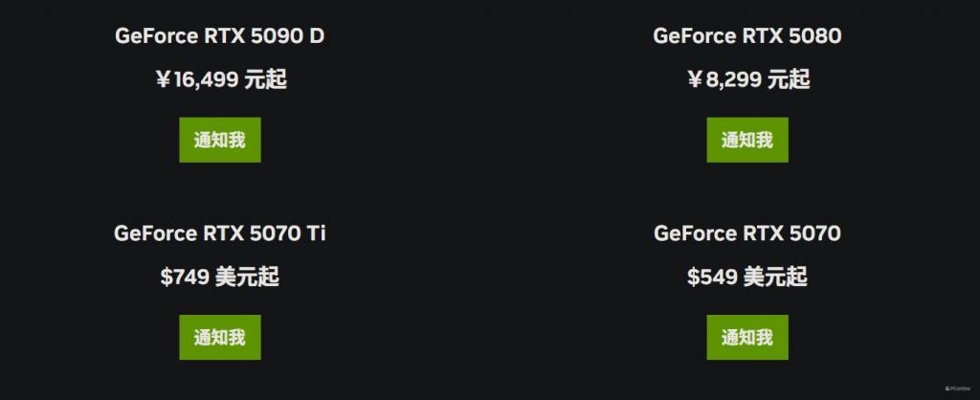
Task: Click the yen symbol before 8,299
Action: 695,80
